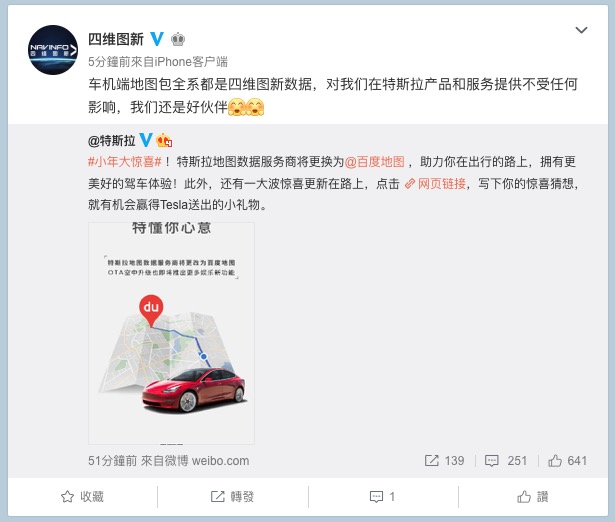
Task: Like the post with 讚 thumbs-up
Action: coord(533,497)
